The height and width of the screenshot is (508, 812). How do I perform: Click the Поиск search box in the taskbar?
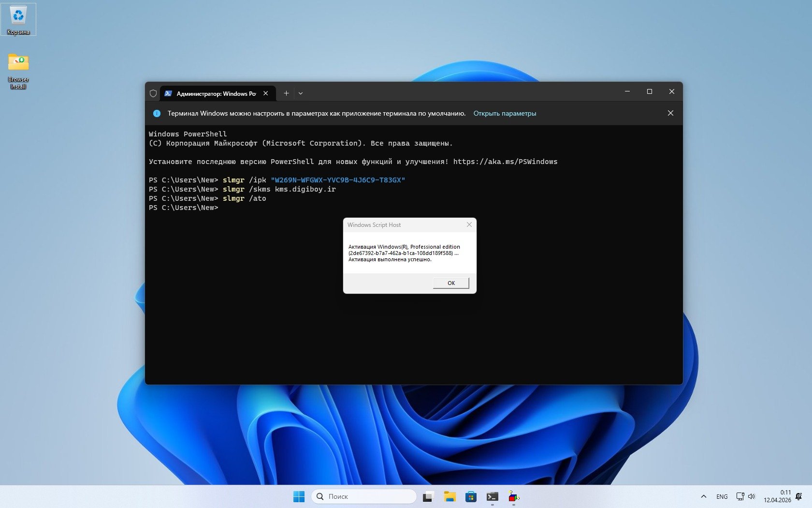tap(364, 496)
